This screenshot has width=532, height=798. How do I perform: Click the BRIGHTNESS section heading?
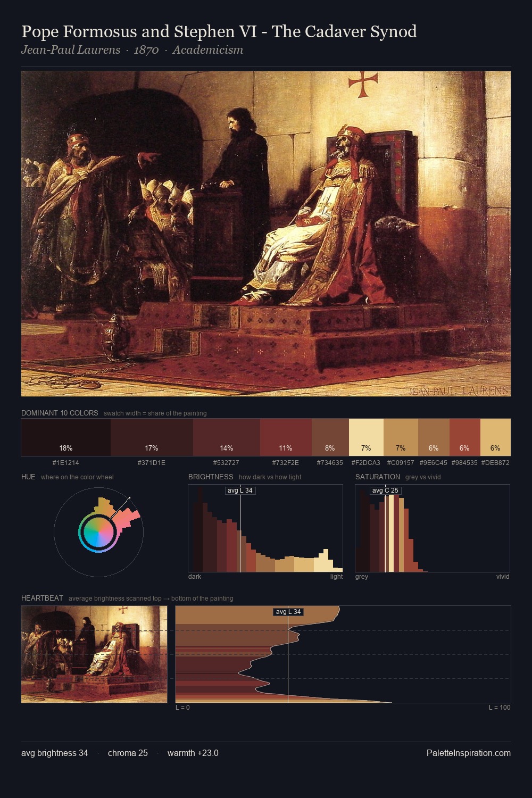211,477
